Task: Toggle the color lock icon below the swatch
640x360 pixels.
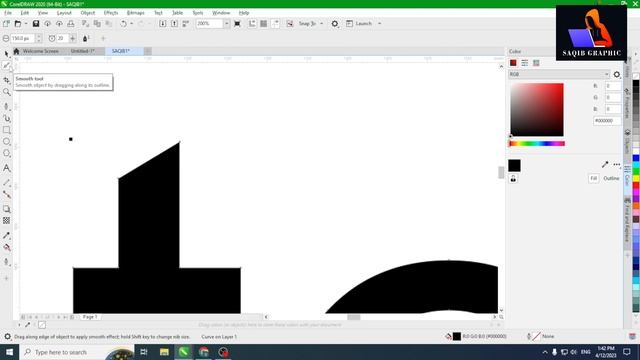Action: click(513, 179)
